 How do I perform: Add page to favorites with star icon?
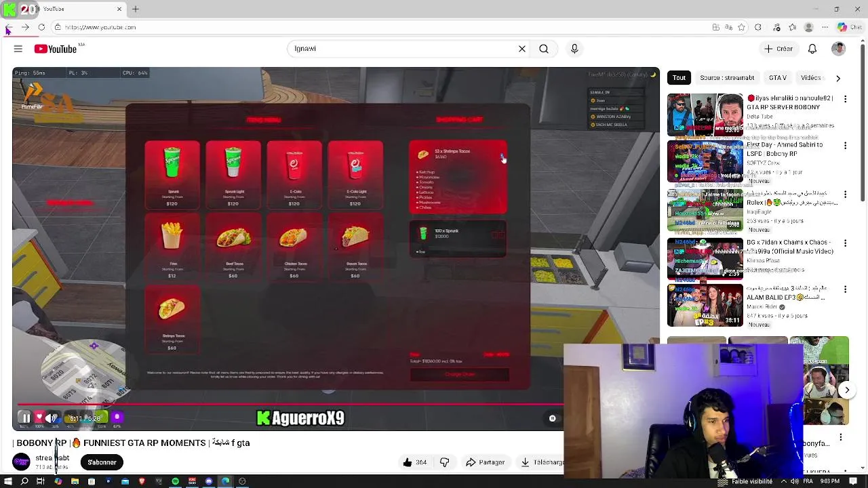coord(741,27)
